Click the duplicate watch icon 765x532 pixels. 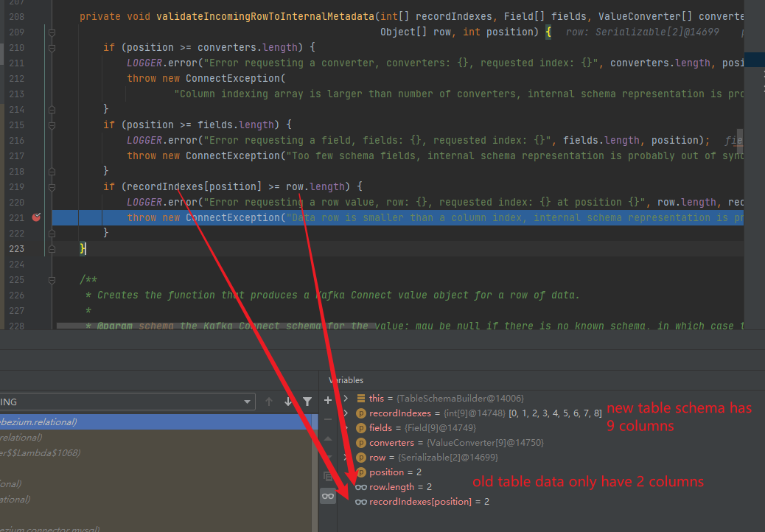click(x=328, y=476)
